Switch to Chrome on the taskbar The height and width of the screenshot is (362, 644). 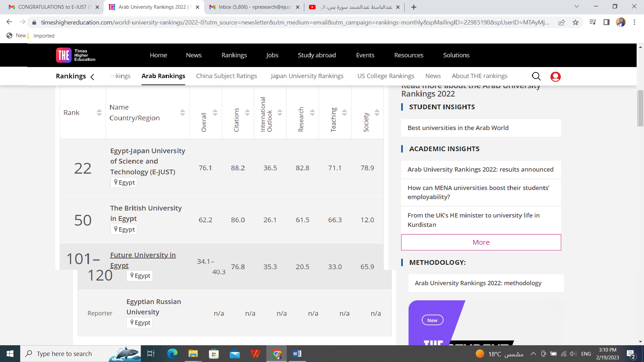click(277, 354)
